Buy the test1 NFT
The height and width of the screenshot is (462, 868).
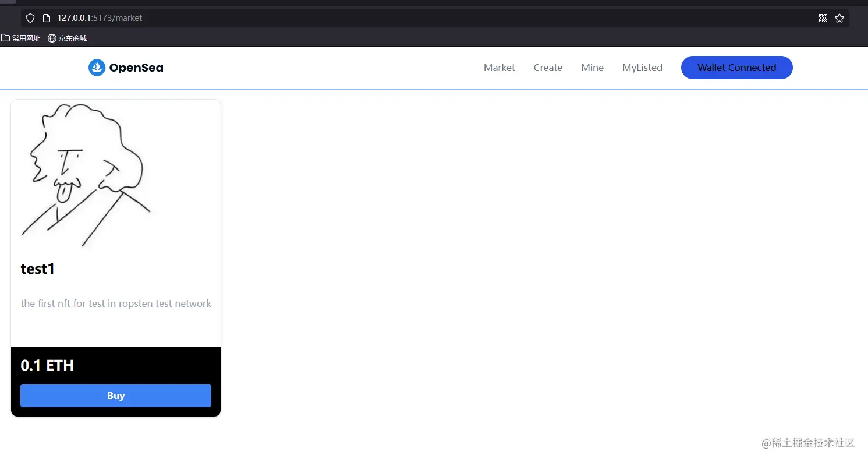tap(116, 396)
